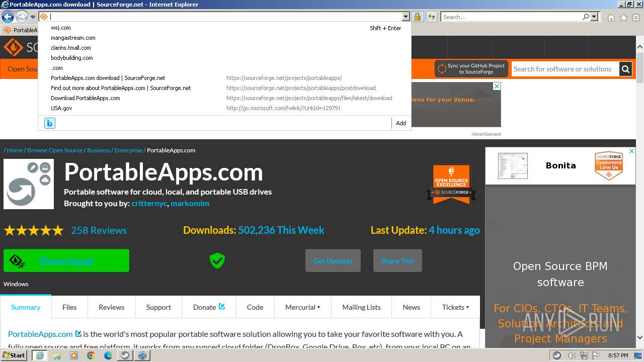
Task: Click Add search provider button
Action: pos(401,123)
